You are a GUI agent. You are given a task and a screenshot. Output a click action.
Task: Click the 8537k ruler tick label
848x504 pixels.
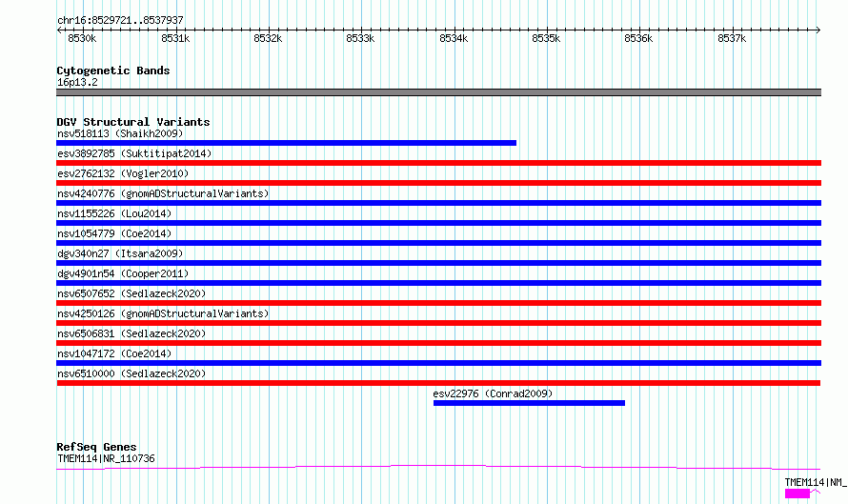pyautogui.click(x=732, y=38)
